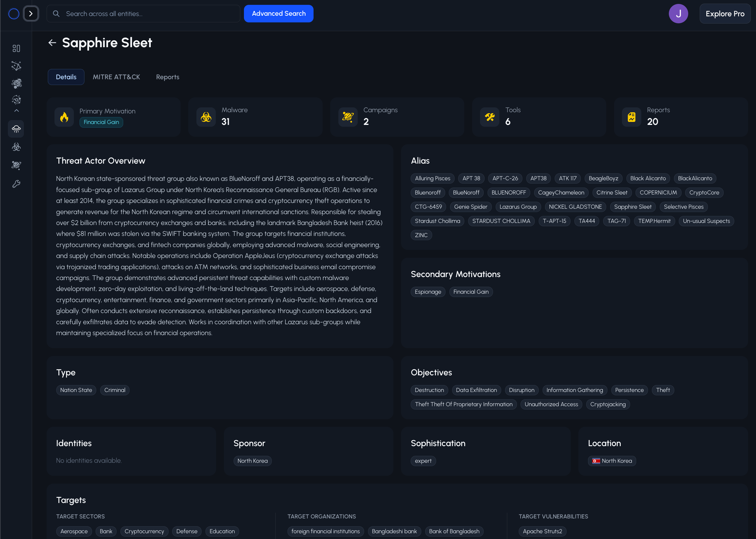Viewport: 756px width, 539px height.
Task: Open the graph network sidebar icon
Action: pyautogui.click(x=16, y=66)
